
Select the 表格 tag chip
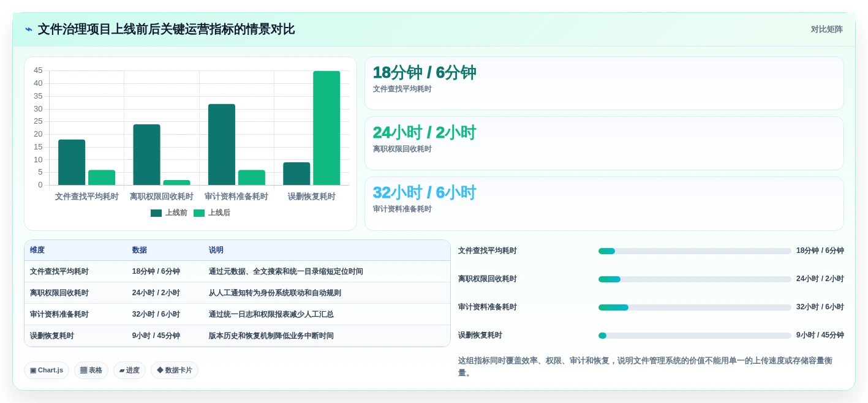coord(91,370)
